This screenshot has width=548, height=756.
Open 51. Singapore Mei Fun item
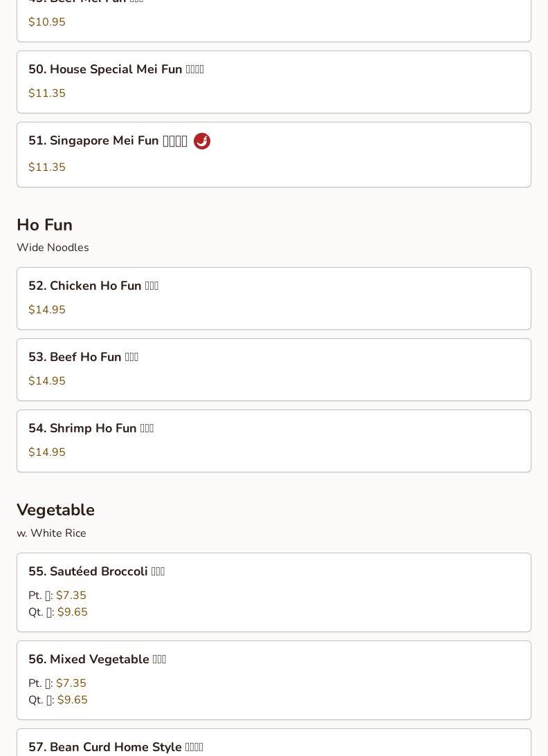click(x=274, y=155)
